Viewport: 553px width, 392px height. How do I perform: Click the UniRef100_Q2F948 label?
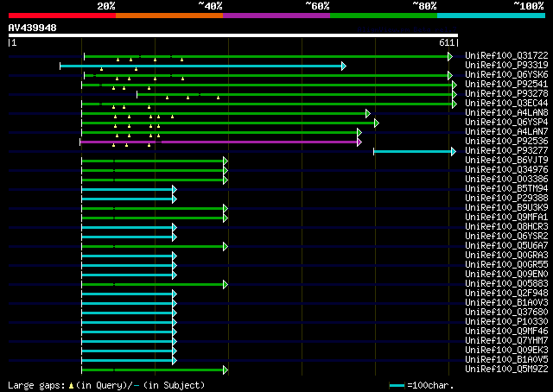pyautogui.click(x=506, y=293)
